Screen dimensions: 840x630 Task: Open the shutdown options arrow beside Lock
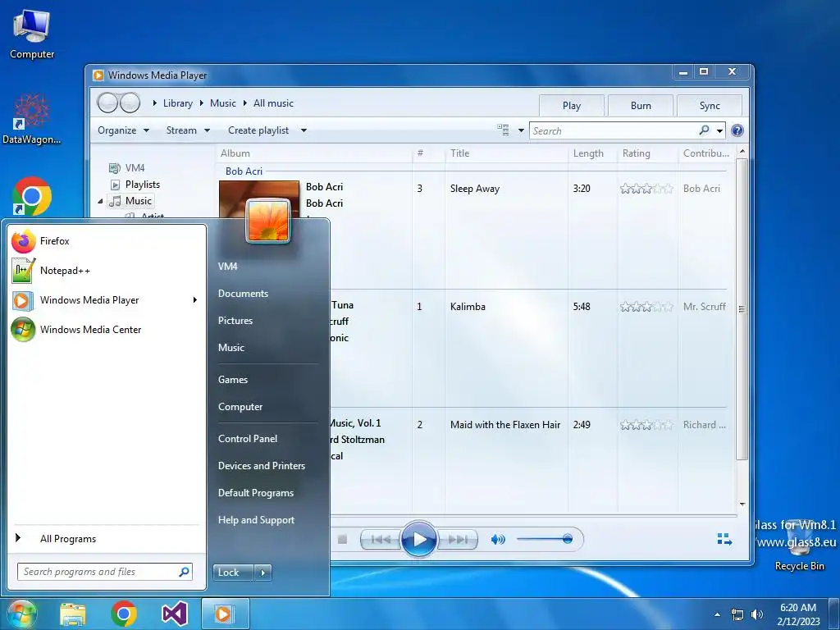262,572
